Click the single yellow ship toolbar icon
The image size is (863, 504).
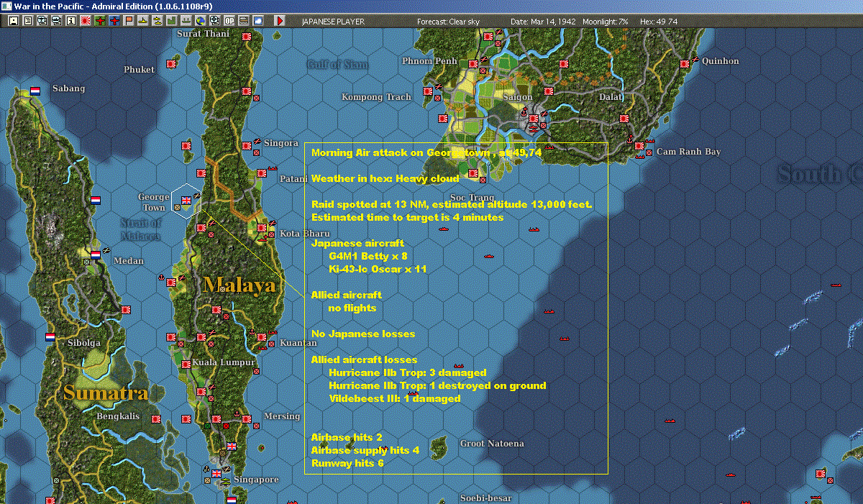pos(142,21)
